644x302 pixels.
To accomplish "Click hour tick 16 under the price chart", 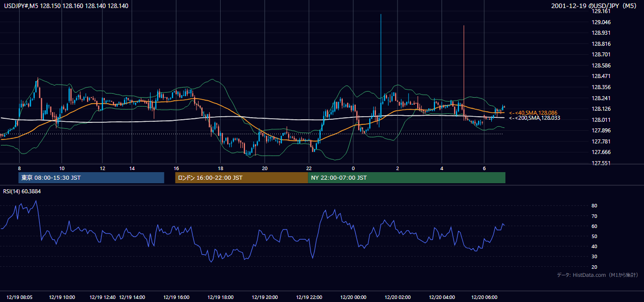I will point(176,168).
